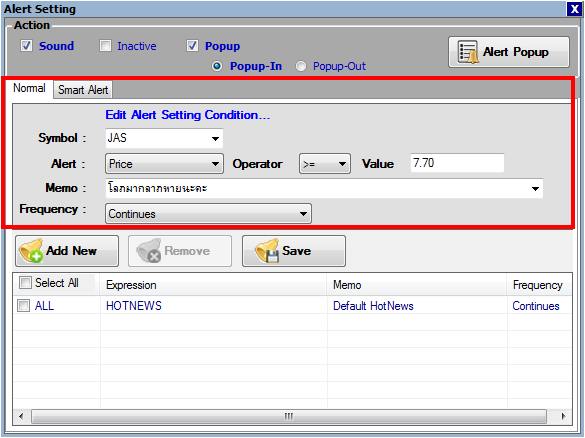Choose the Popup-In radio option
Viewport: 585px width, 438px height.
(217, 66)
